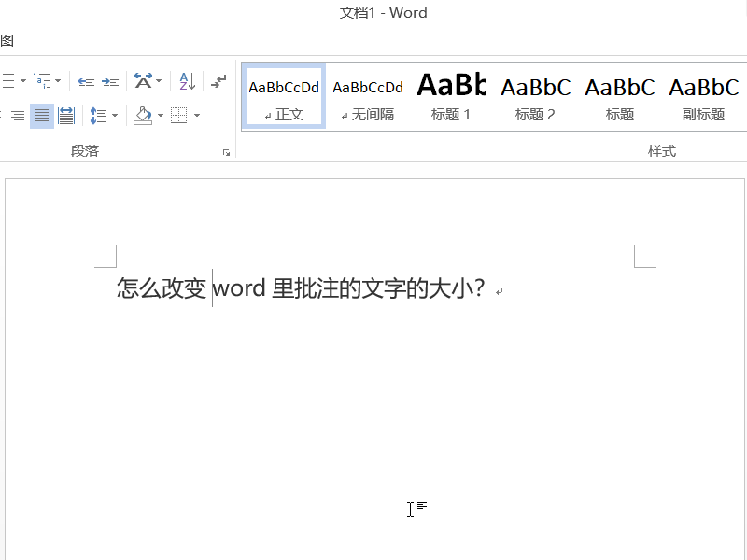Click the 文档1 - Word title text
This screenshot has height=560, width=747.
(x=383, y=13)
